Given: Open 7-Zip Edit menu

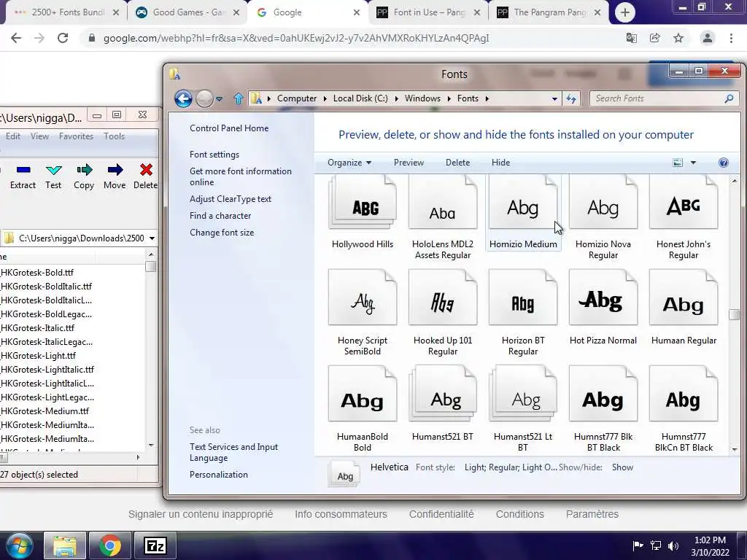Looking at the screenshot, I should (13, 136).
